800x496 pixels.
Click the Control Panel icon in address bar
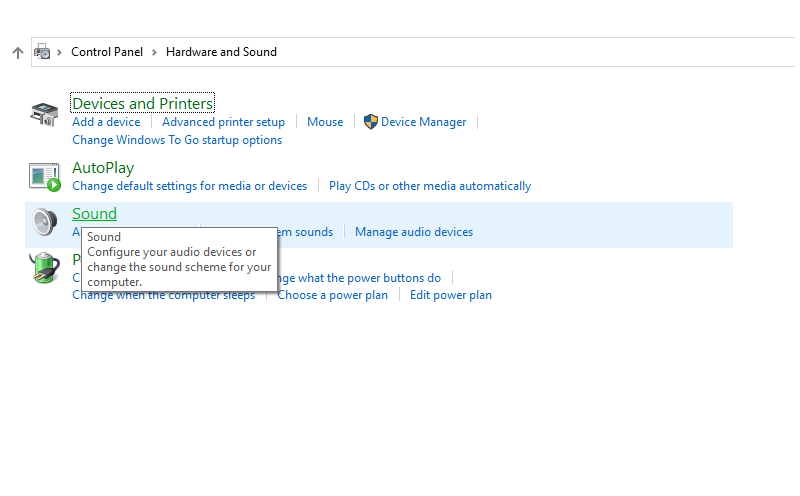pos(42,52)
